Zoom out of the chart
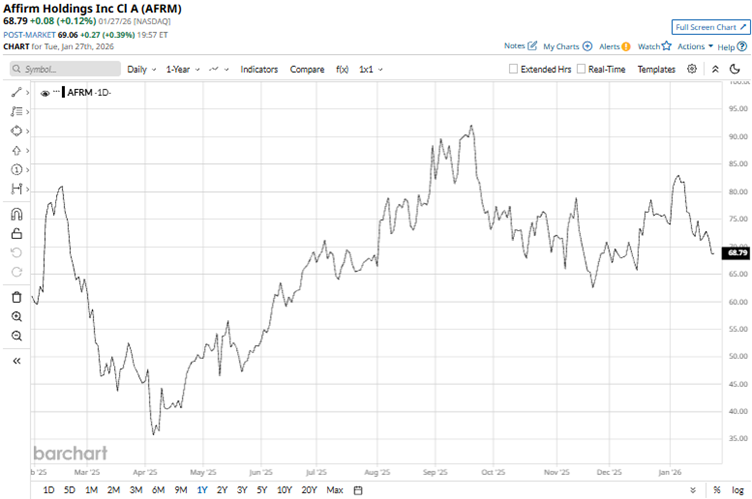 pos(16,336)
